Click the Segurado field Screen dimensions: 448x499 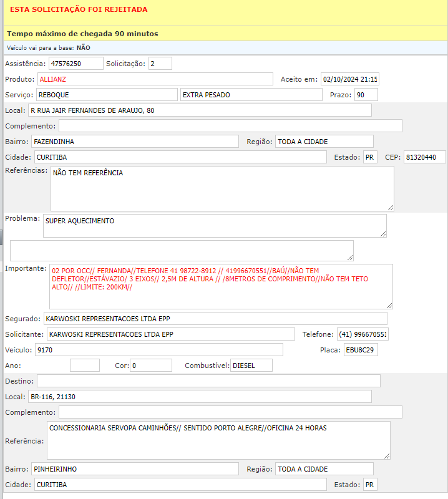coord(215,319)
